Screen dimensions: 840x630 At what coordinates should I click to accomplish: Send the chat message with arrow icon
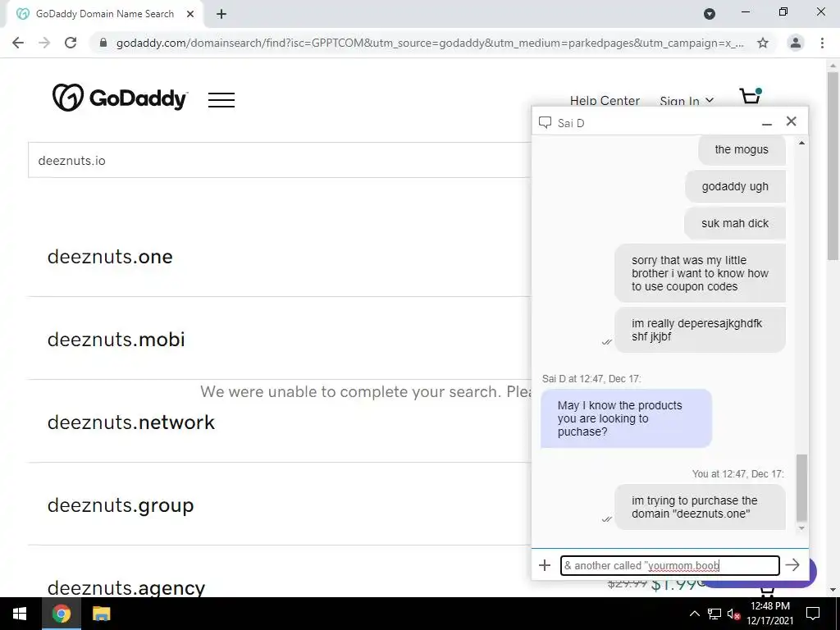point(792,564)
